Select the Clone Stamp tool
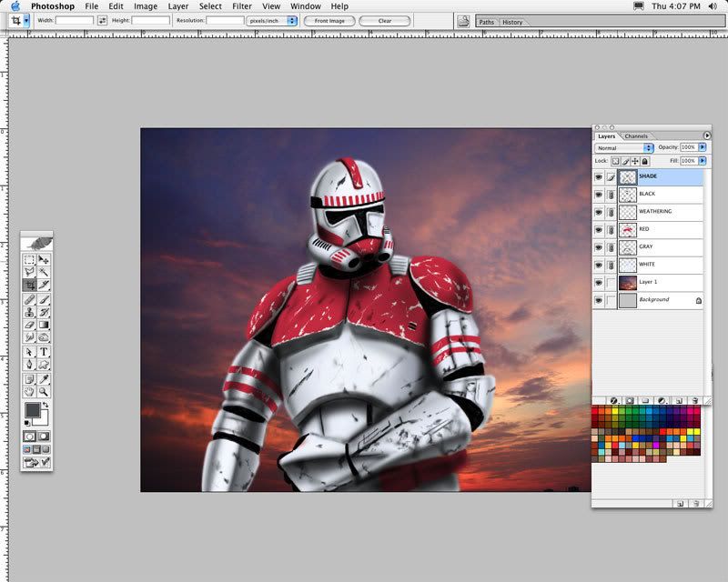The image size is (728, 582). click(29, 312)
